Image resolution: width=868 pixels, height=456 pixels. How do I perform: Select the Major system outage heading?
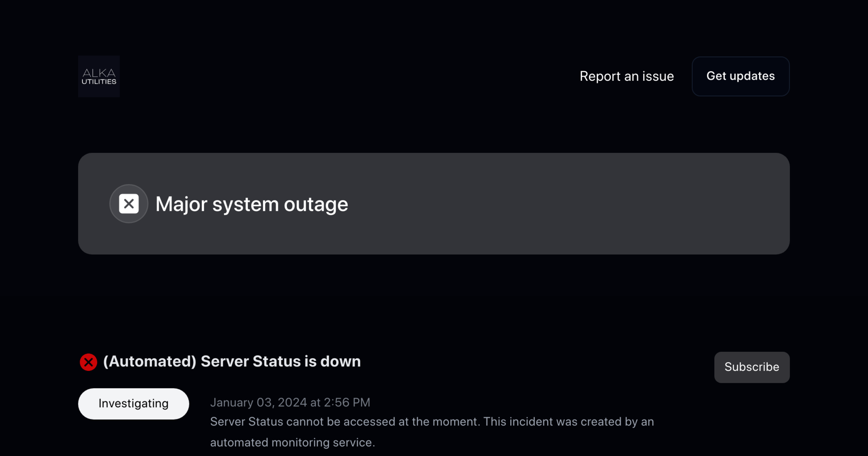click(252, 203)
